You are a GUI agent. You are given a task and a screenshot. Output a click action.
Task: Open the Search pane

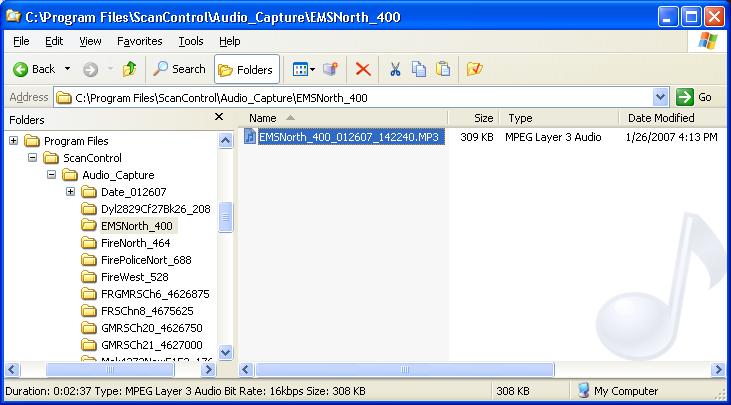[179, 69]
